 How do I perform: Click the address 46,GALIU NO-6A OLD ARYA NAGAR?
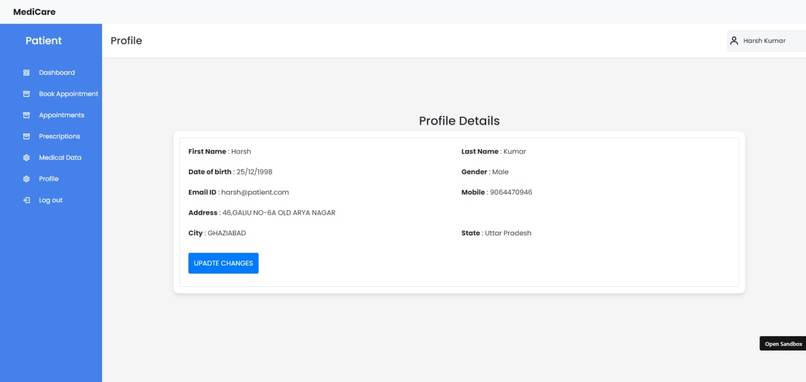pyautogui.click(x=279, y=213)
